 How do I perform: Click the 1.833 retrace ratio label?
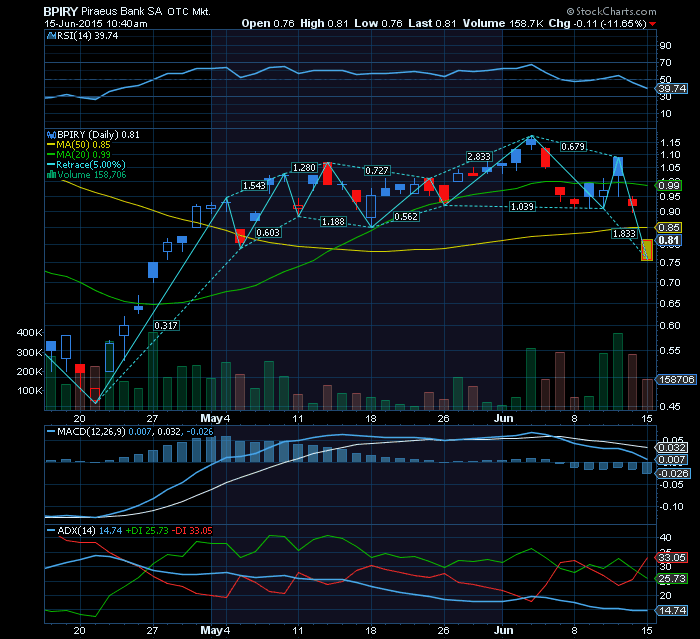624,234
